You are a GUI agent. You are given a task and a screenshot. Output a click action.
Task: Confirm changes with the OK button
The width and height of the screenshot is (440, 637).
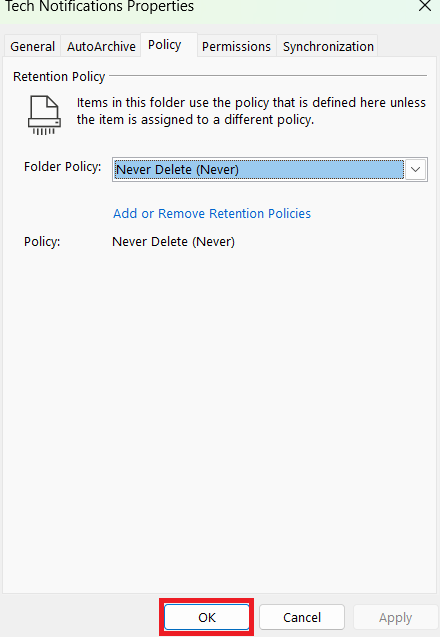[207, 617]
